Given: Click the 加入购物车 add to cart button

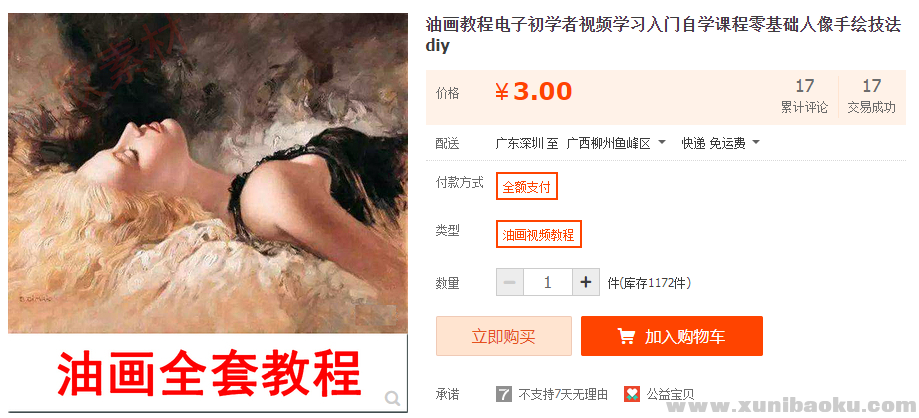Looking at the screenshot, I should (x=672, y=336).
